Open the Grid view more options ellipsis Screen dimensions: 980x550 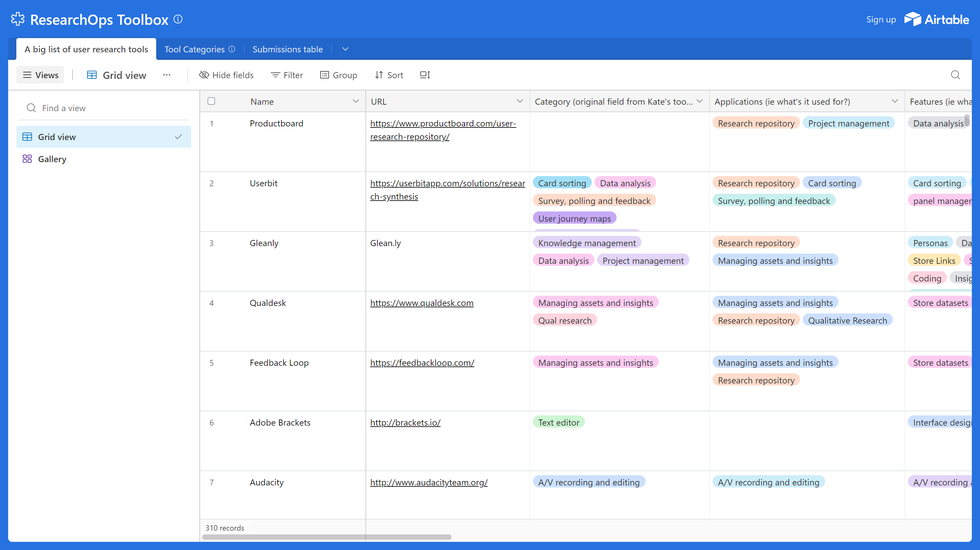(x=166, y=75)
